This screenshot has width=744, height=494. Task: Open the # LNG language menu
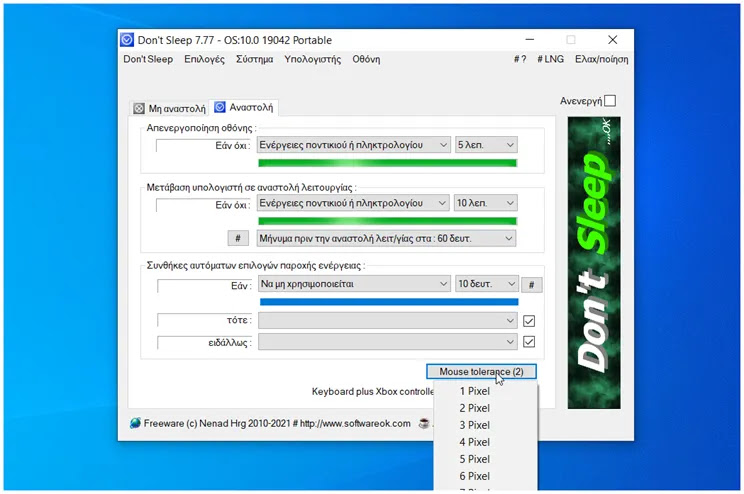coord(550,59)
